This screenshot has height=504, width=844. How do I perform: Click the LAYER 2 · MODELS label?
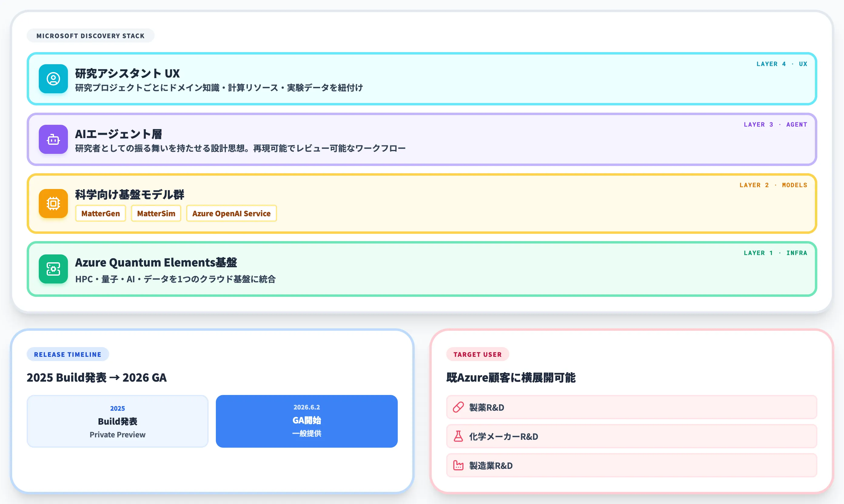tap(773, 185)
